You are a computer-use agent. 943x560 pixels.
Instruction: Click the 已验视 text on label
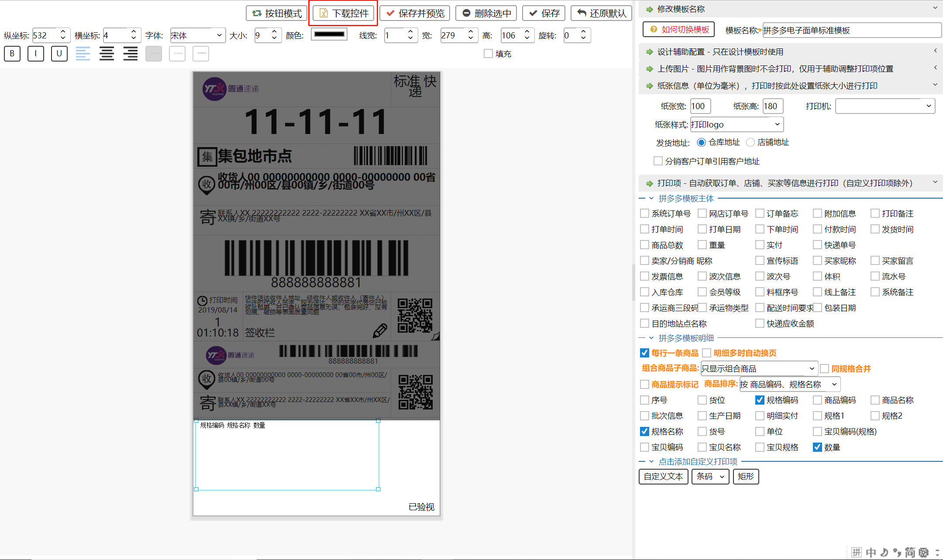point(421,507)
